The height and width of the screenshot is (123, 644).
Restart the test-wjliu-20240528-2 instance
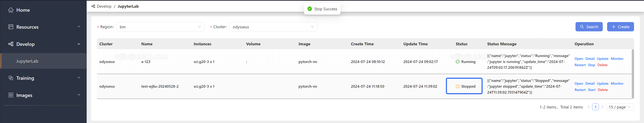(x=580, y=90)
